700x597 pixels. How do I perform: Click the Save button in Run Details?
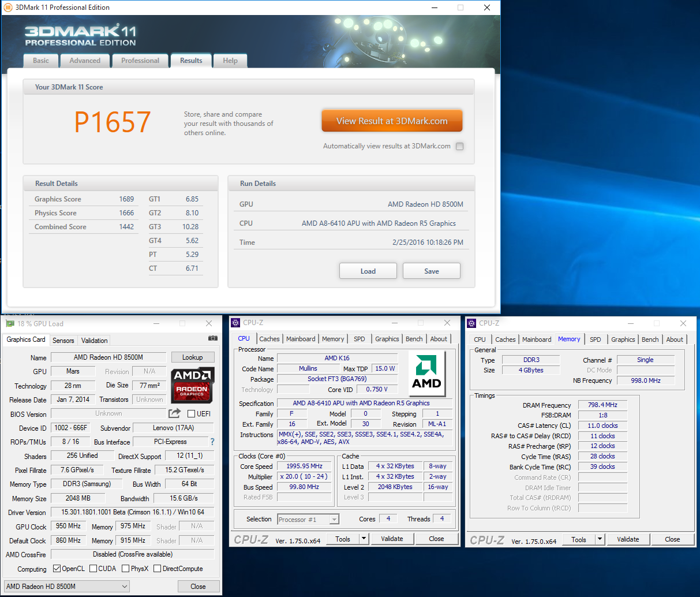pyautogui.click(x=432, y=271)
